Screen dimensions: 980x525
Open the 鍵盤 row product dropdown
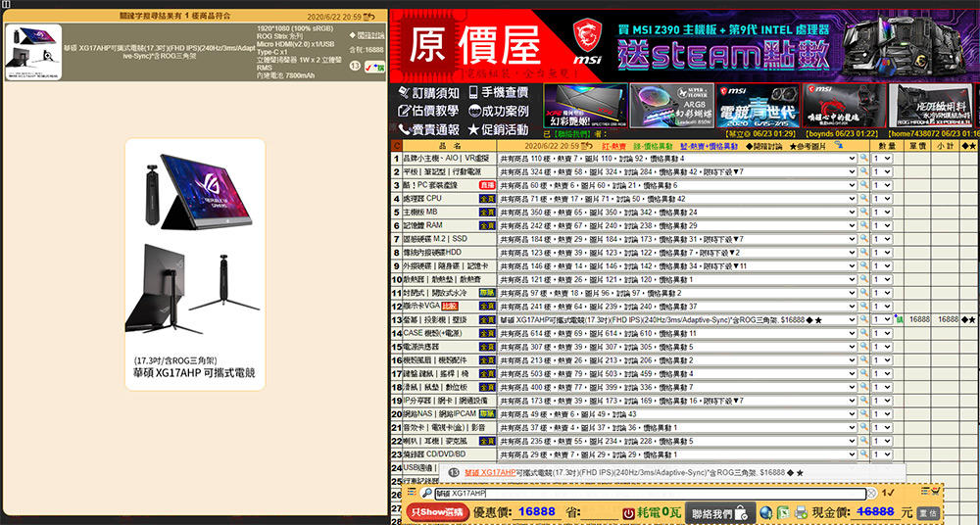(x=677, y=374)
